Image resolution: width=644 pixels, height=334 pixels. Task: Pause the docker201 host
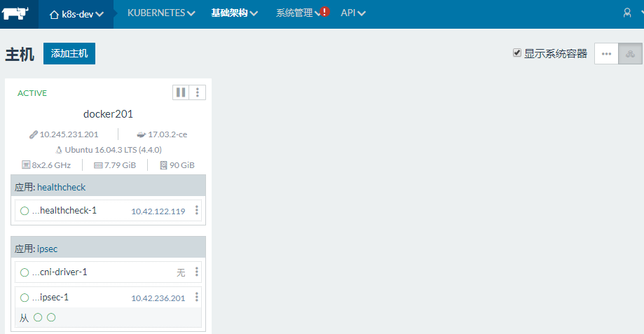[181, 92]
